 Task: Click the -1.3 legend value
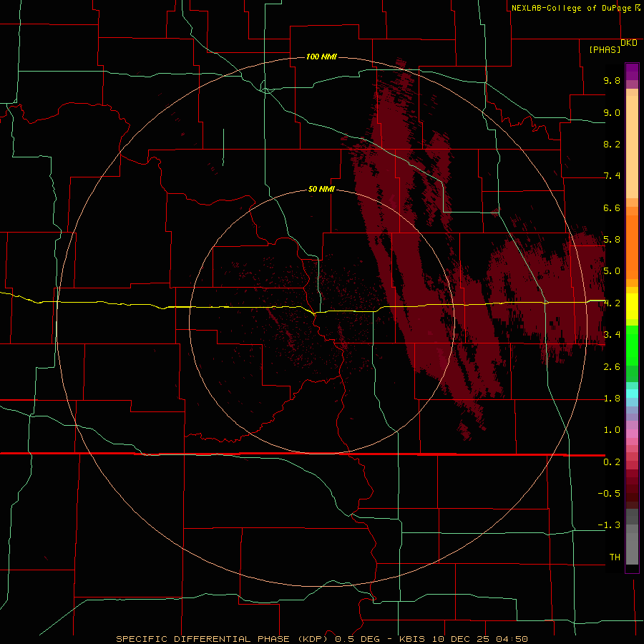tap(609, 525)
